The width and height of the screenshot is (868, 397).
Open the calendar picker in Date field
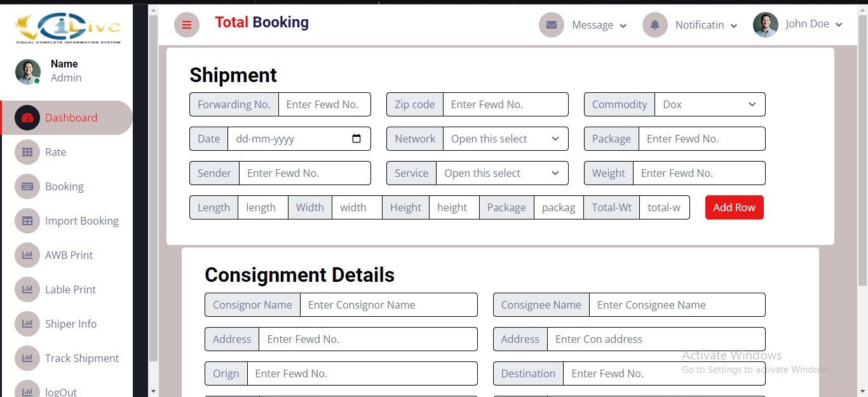point(356,139)
